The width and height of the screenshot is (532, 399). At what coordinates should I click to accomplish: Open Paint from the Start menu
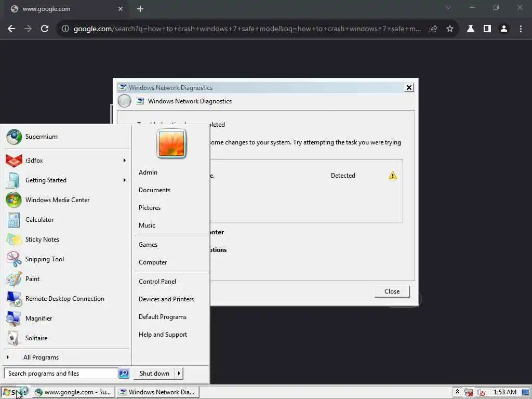point(66,279)
